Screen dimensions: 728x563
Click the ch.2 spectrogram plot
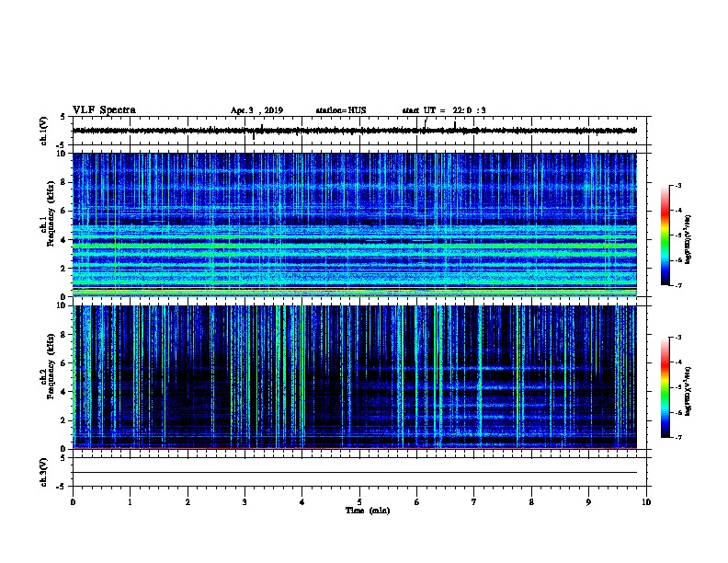(355, 377)
